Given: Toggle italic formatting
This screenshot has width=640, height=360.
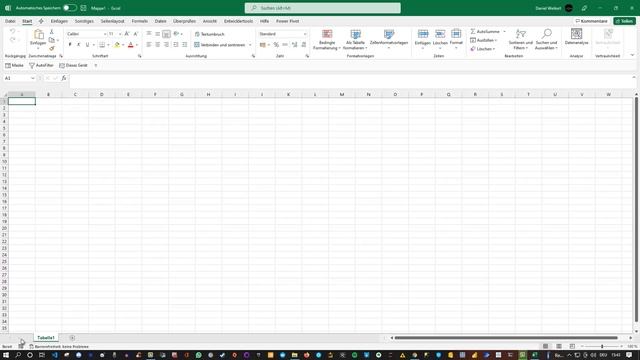Looking at the screenshot, I should point(78,44).
